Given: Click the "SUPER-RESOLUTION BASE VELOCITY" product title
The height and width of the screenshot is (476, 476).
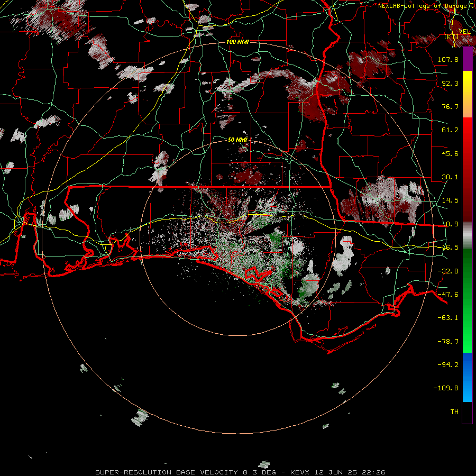Looking at the screenshot, I should coord(167,472).
